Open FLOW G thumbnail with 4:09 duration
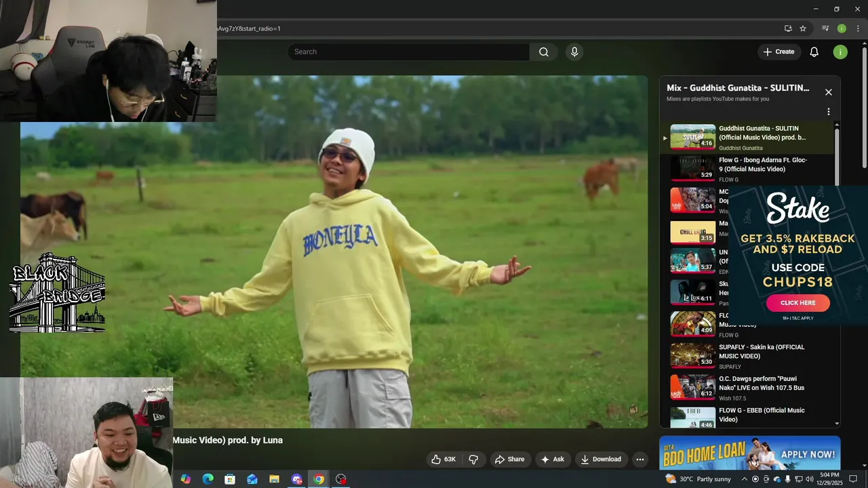 click(693, 324)
